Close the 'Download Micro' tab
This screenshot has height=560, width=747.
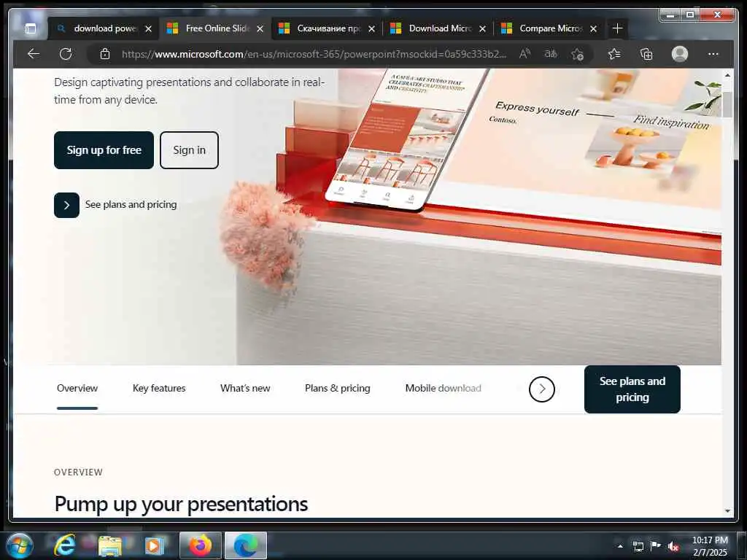483,29
